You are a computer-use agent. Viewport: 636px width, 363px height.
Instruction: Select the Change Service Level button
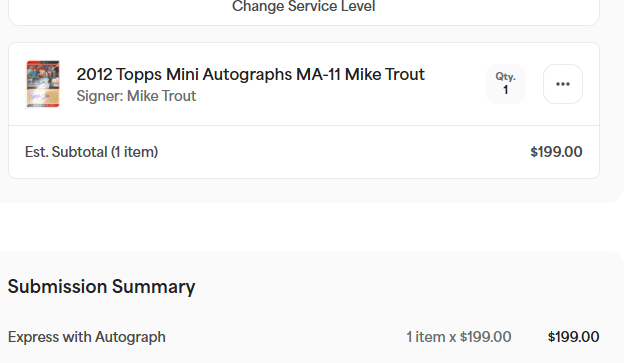[303, 6]
